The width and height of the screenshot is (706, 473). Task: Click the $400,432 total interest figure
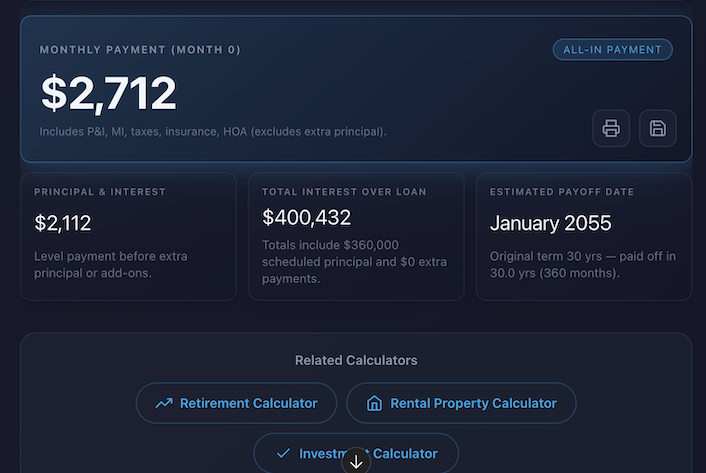point(306,217)
